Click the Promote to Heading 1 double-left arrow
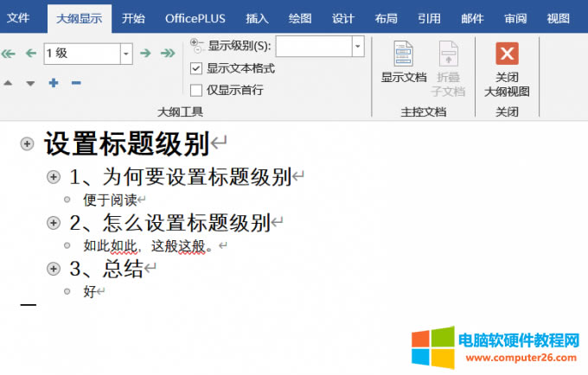 coord(9,54)
